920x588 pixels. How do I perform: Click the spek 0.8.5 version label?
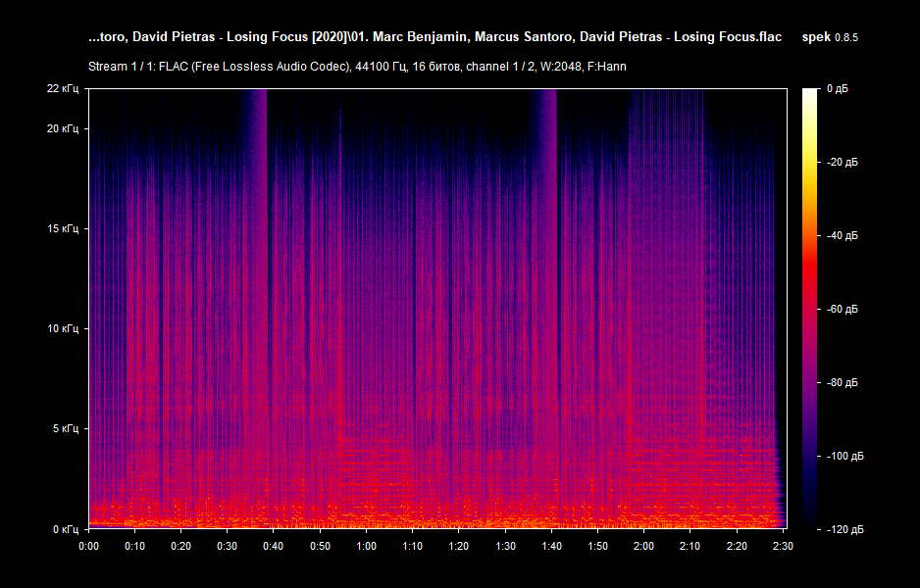[829, 36]
